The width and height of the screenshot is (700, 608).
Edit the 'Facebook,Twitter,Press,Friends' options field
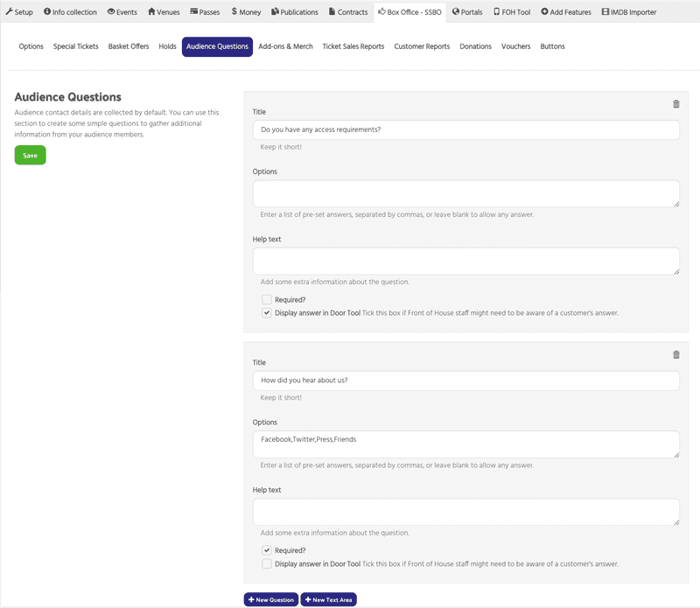point(466,444)
